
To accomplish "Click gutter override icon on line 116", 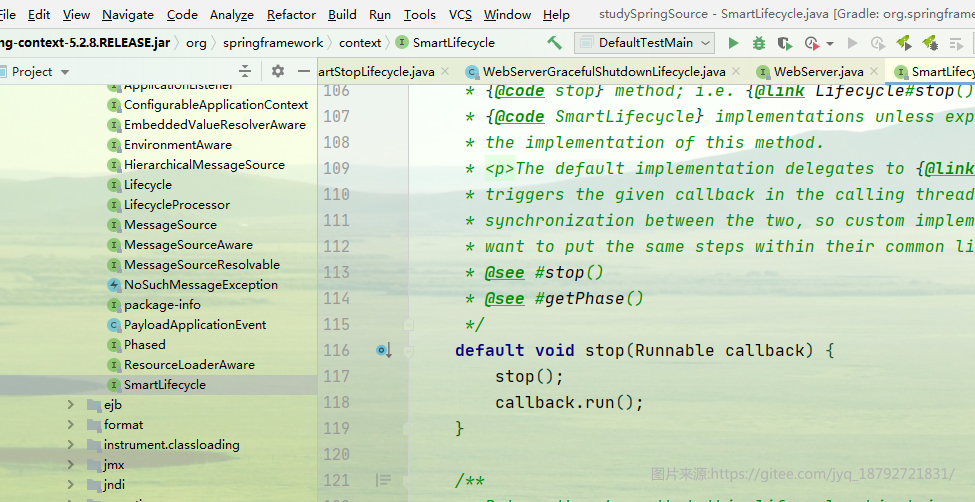I will pyautogui.click(x=384, y=351).
